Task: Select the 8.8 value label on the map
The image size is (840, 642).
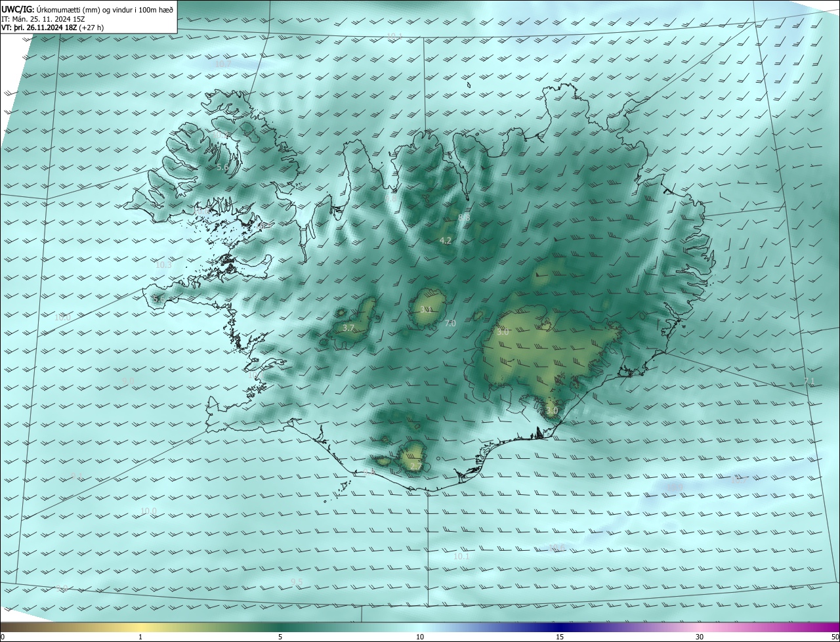Action: coord(464,217)
